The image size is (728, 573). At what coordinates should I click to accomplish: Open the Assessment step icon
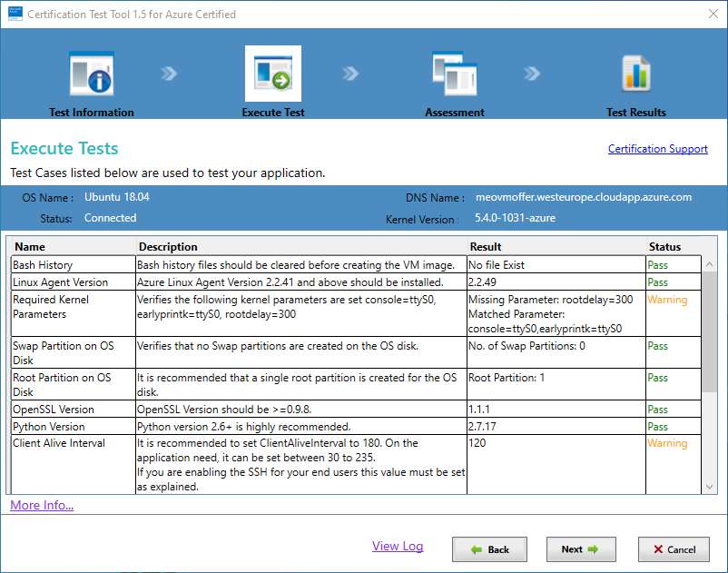[454, 73]
